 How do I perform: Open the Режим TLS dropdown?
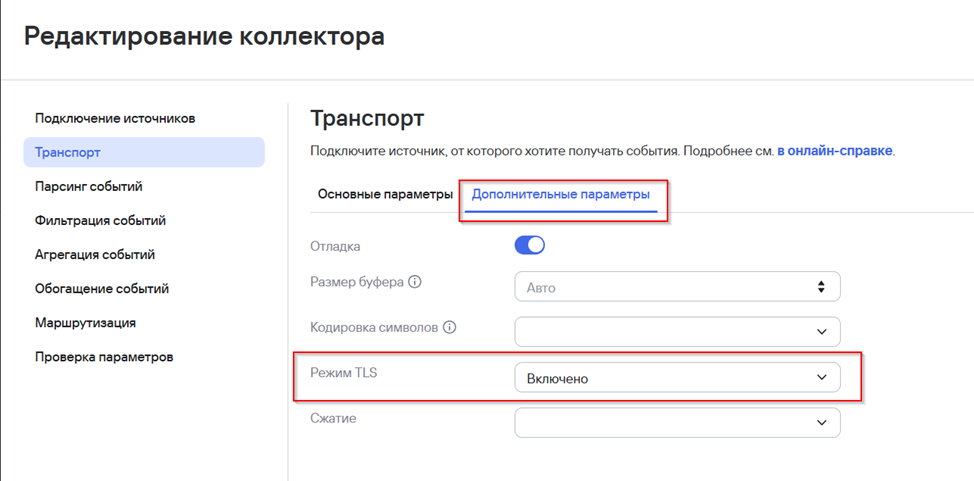click(x=676, y=378)
